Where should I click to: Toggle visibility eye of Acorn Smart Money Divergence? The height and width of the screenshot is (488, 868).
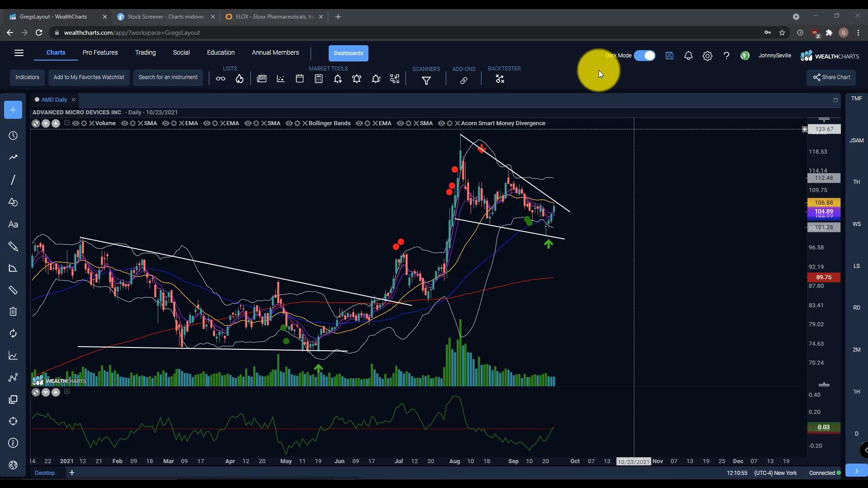click(x=441, y=123)
